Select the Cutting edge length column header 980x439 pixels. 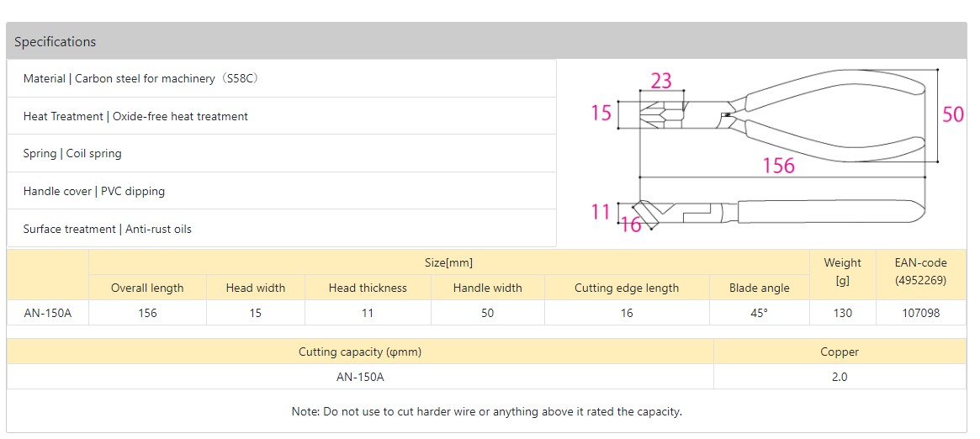[627, 288]
